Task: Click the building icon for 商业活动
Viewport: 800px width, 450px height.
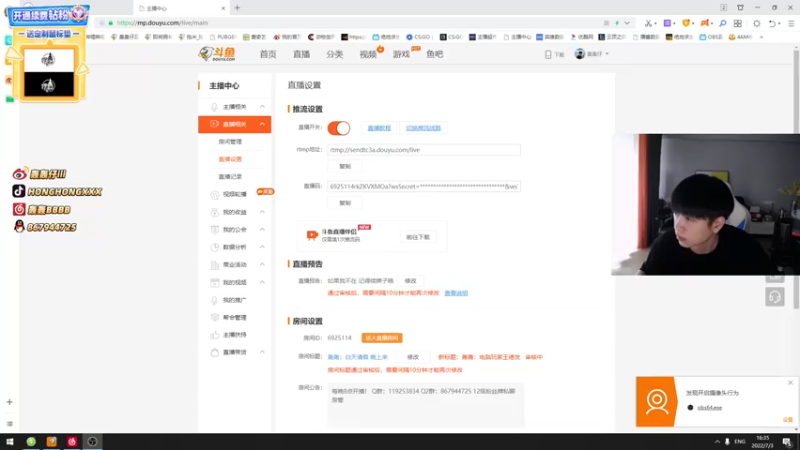Action: click(x=215, y=265)
